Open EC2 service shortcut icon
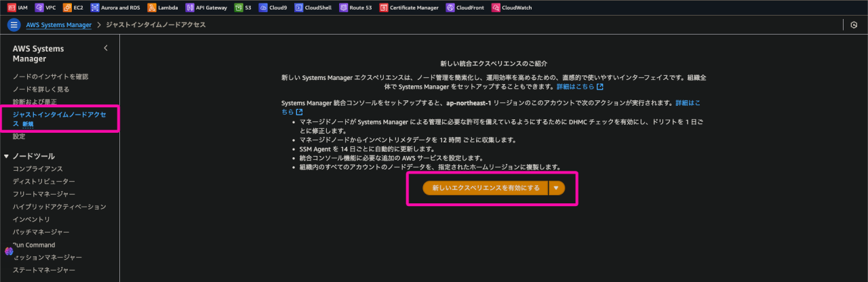The image size is (868, 282). [66, 7]
